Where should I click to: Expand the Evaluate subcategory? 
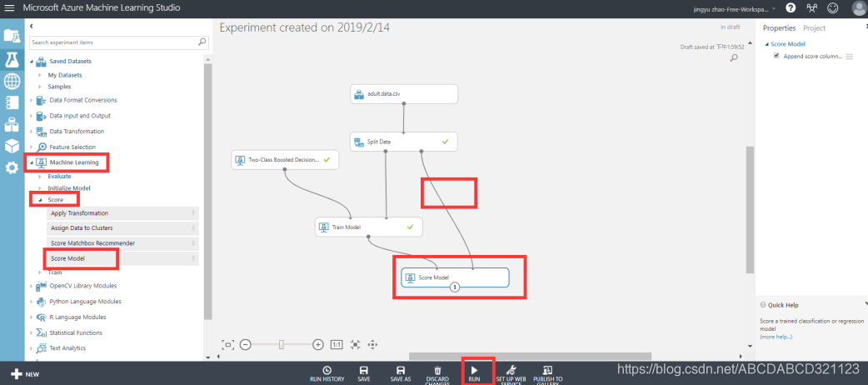[40, 176]
